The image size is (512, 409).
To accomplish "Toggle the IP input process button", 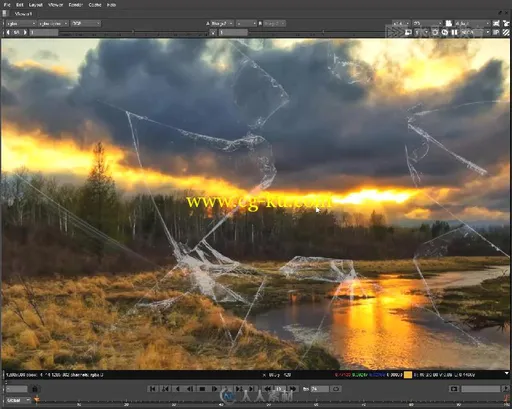I will point(496,32).
